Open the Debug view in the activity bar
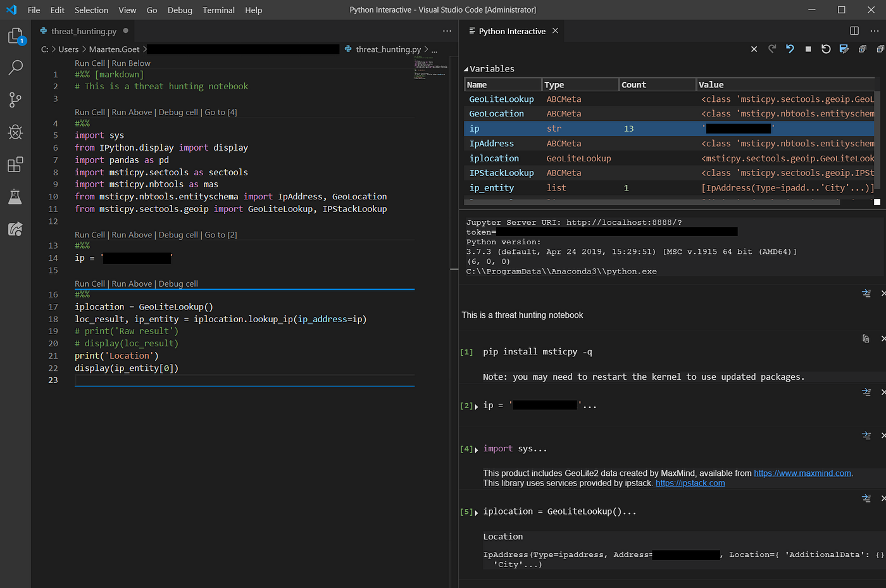This screenshot has height=588, width=886. 15,132
